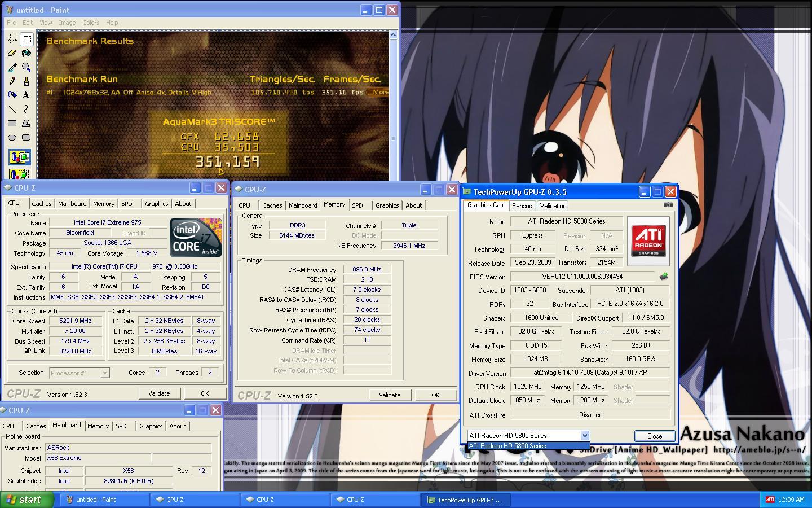Click the Manufacturer ASRock field
The width and height of the screenshot is (812, 508).
[x=128, y=448]
